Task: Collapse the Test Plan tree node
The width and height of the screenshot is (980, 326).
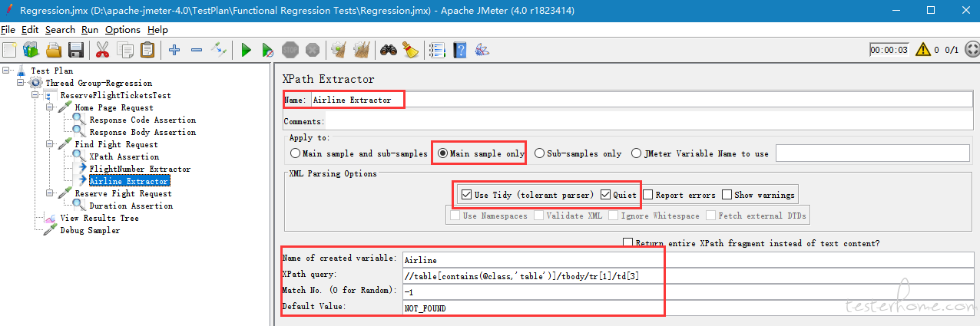Action: pos(6,71)
